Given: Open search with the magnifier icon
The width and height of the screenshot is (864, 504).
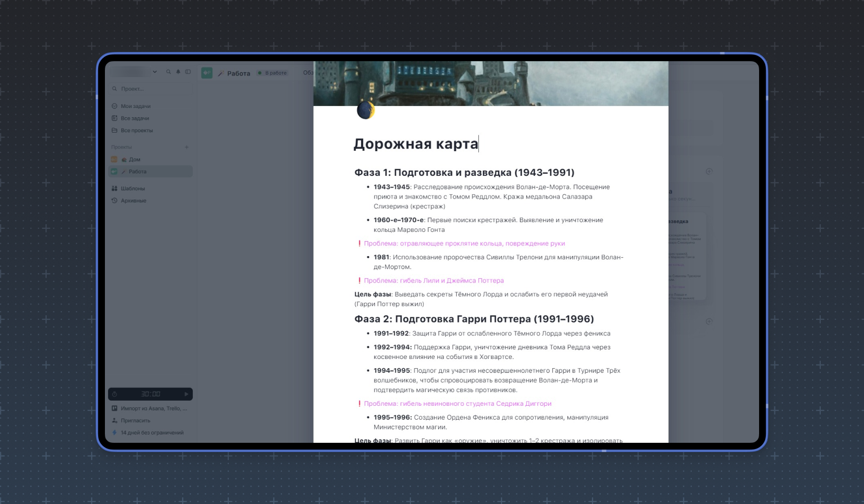Looking at the screenshot, I should click(169, 72).
